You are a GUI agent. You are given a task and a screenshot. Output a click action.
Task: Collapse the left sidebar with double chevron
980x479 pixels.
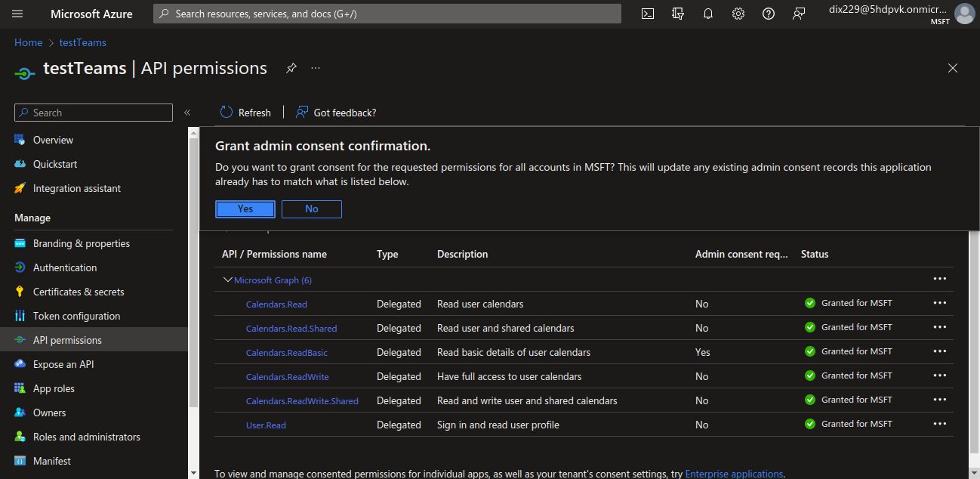pyautogui.click(x=187, y=113)
